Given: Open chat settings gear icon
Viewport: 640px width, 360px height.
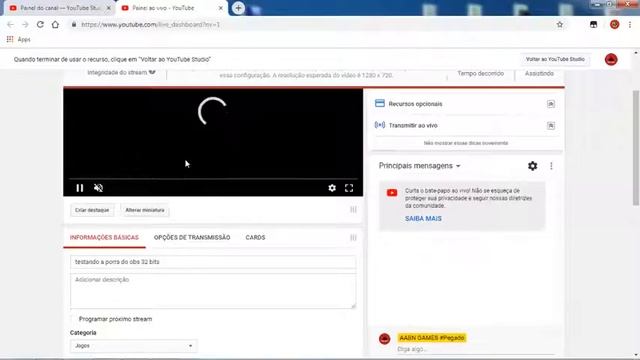Looking at the screenshot, I should point(533,166).
